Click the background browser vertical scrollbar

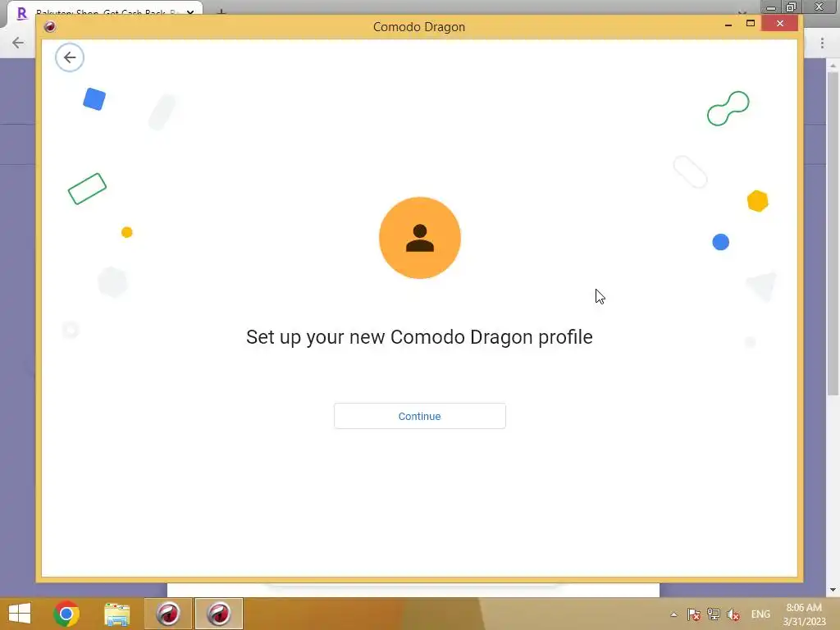click(833, 234)
